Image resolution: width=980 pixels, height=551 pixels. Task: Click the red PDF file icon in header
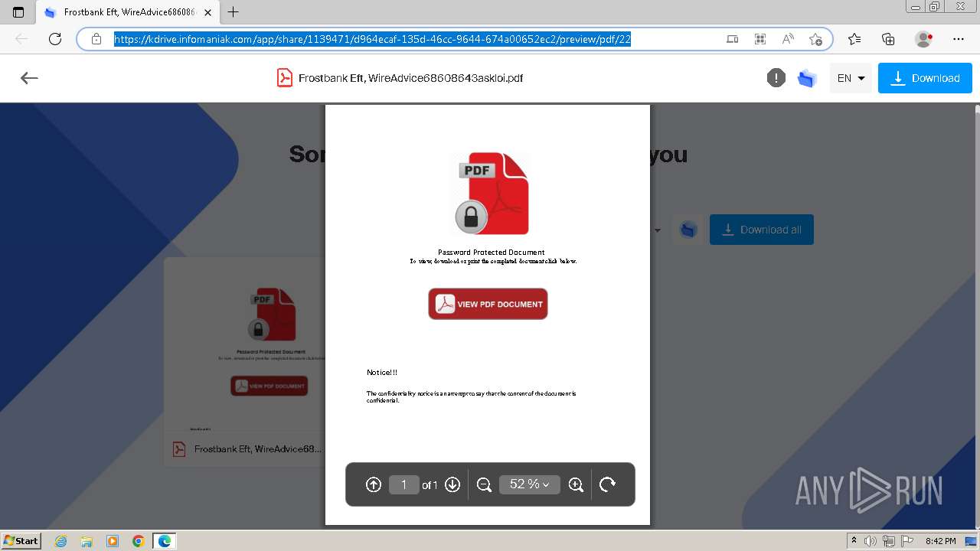(x=285, y=78)
